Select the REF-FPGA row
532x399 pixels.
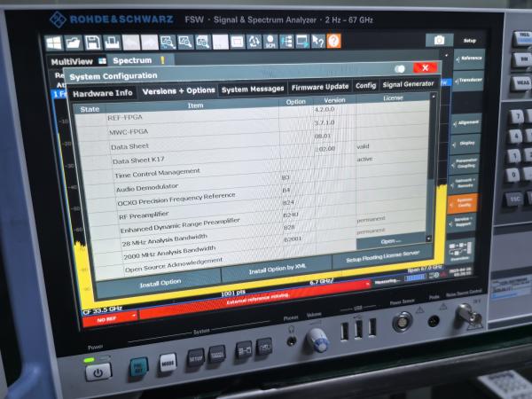[x=252, y=113]
